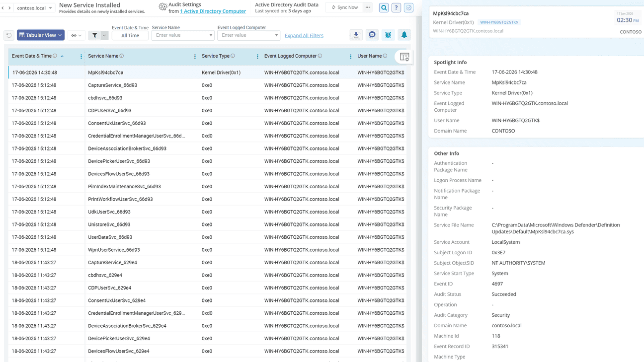This screenshot has width=644, height=362.
Task: Click the Expand All Filters link
Action: [x=304, y=36]
